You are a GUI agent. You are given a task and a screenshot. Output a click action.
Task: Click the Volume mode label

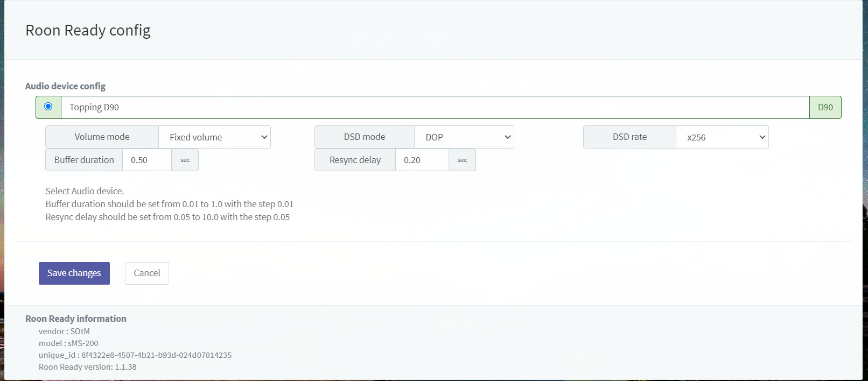coord(102,137)
